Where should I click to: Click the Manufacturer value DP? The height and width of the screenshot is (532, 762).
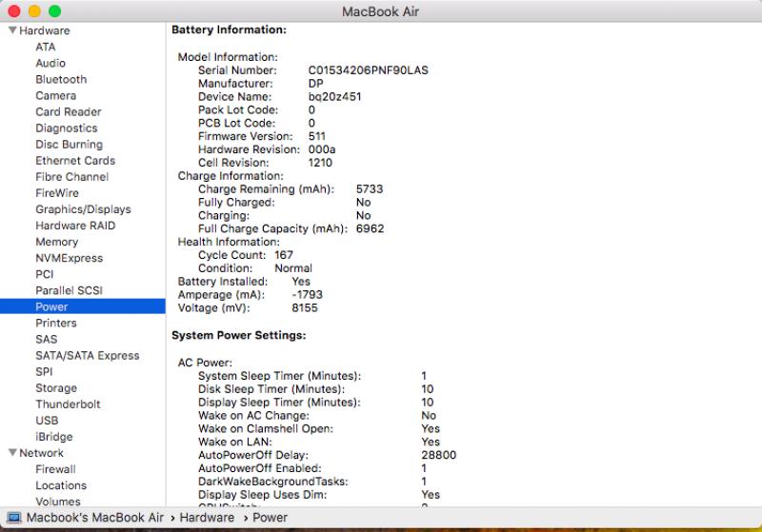coord(315,84)
